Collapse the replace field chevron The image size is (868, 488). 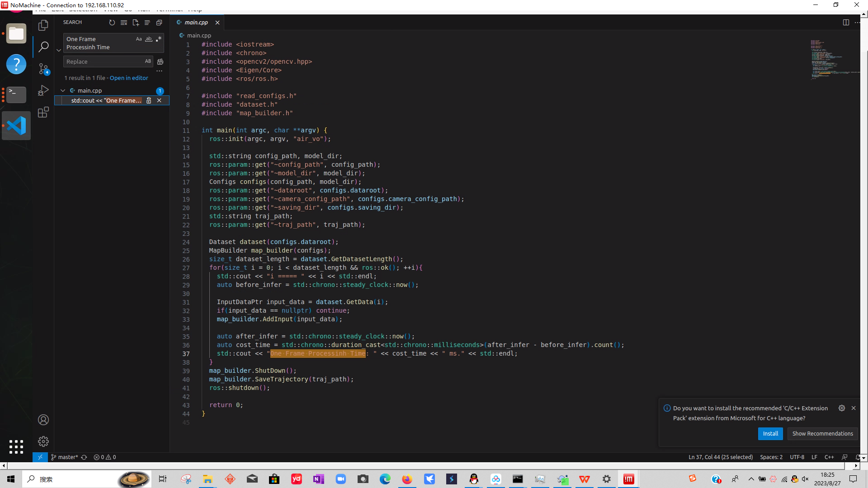point(59,50)
